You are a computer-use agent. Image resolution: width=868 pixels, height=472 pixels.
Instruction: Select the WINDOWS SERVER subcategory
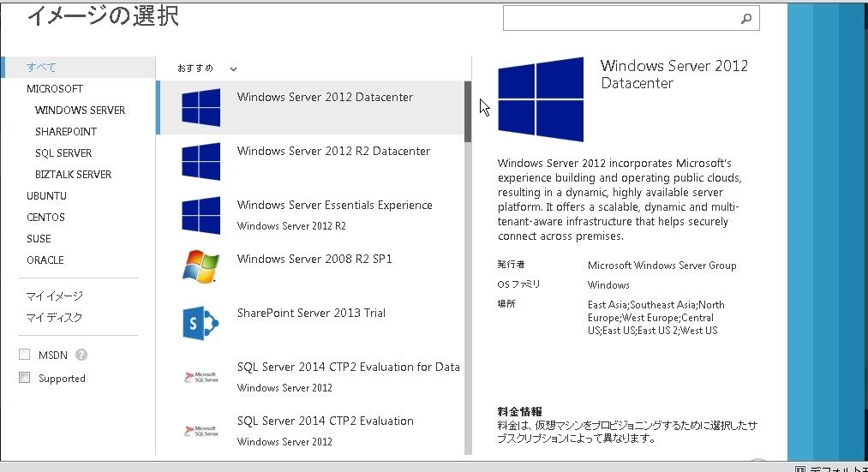pos(81,111)
